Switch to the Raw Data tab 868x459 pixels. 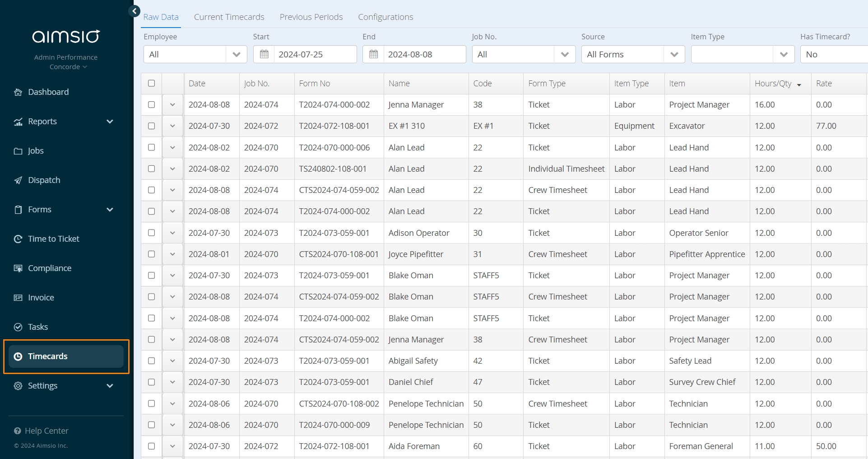point(161,17)
